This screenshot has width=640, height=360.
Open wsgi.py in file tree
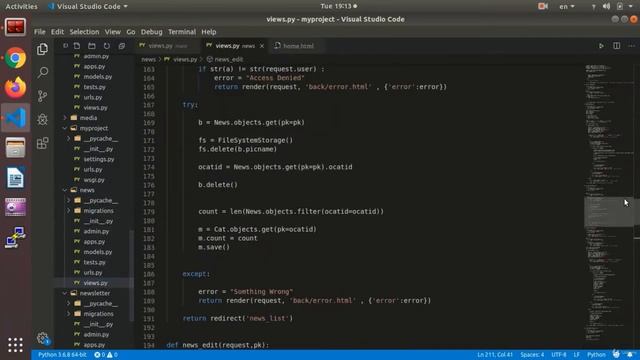tap(94, 180)
